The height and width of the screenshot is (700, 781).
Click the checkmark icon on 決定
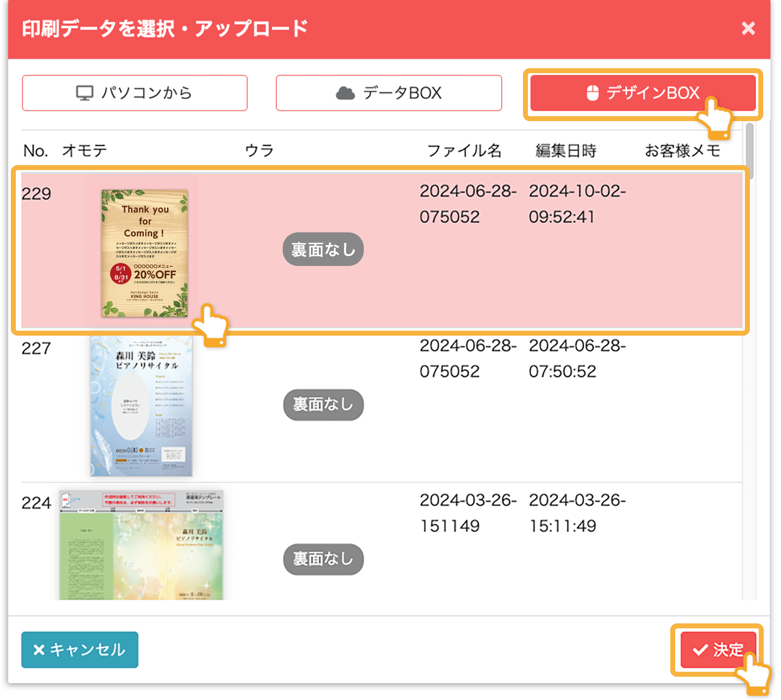tap(700, 650)
